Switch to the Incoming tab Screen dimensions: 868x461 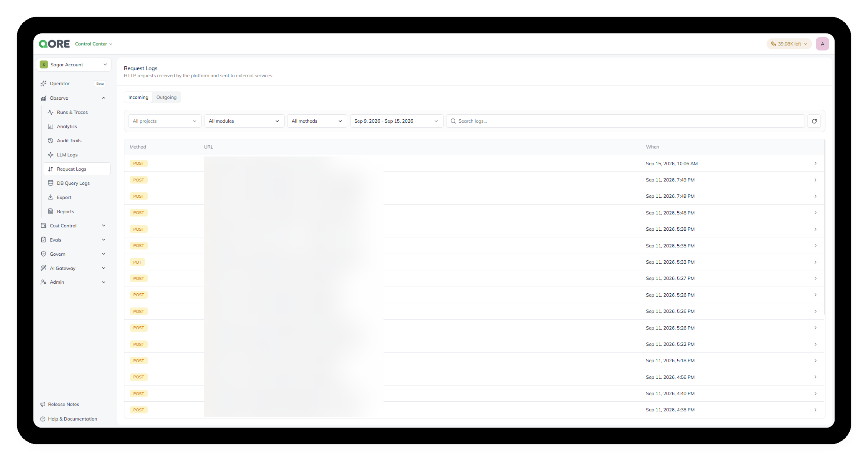(139, 97)
